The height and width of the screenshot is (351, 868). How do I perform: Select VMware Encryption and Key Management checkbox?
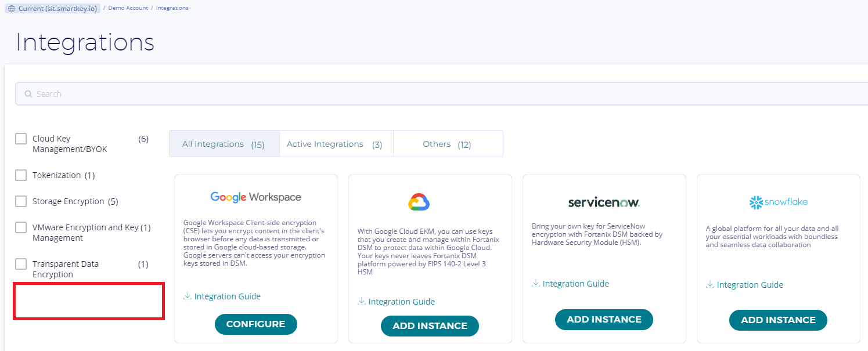(x=21, y=227)
